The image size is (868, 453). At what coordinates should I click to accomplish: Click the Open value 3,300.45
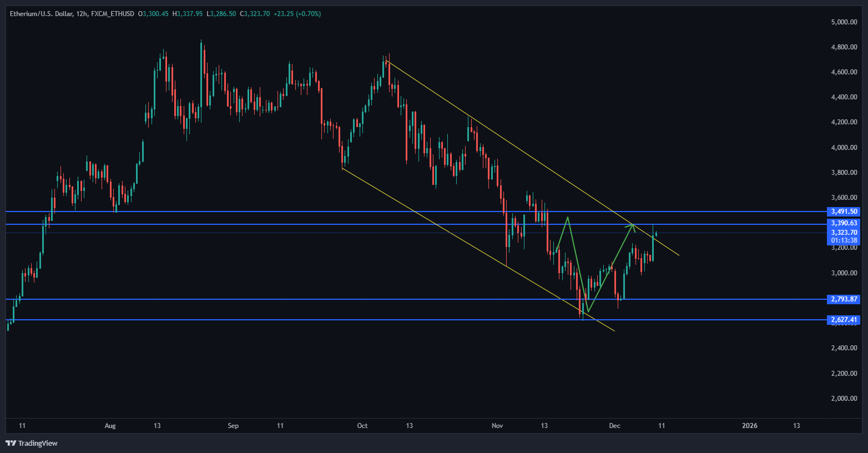(155, 13)
